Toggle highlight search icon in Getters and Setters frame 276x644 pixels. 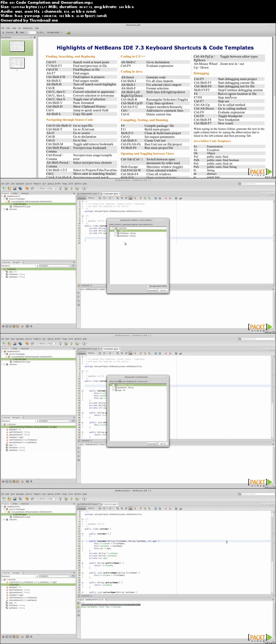[x=130, y=198]
